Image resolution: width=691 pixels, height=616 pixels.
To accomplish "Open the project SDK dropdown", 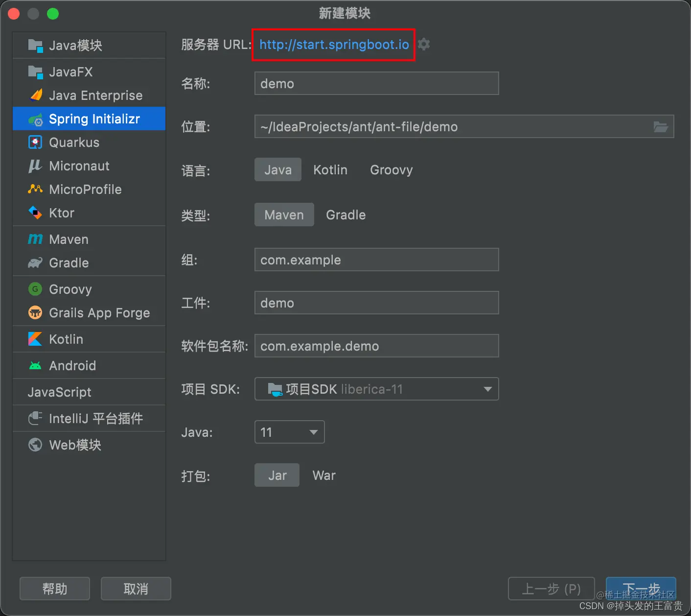I will (377, 389).
